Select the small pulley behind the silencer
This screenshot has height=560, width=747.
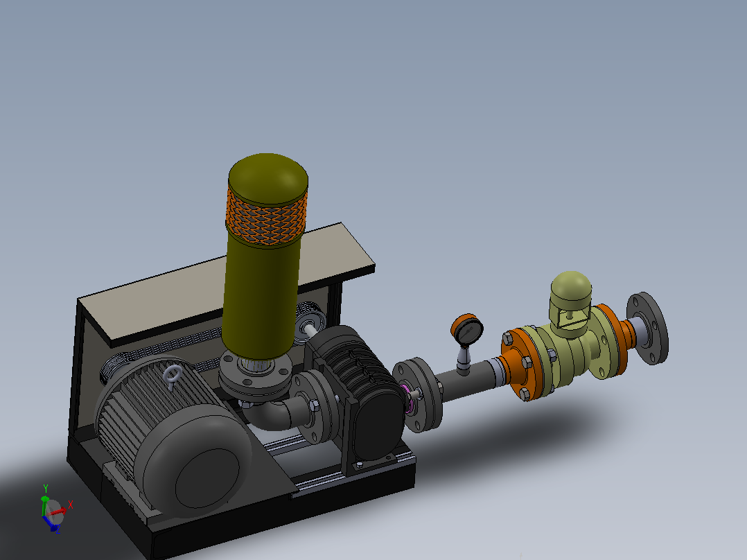tap(308, 324)
